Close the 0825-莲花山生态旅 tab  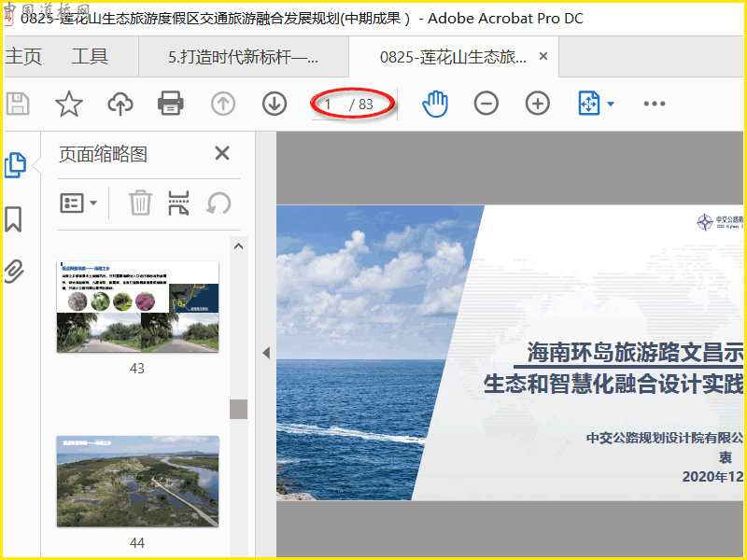pos(543,56)
